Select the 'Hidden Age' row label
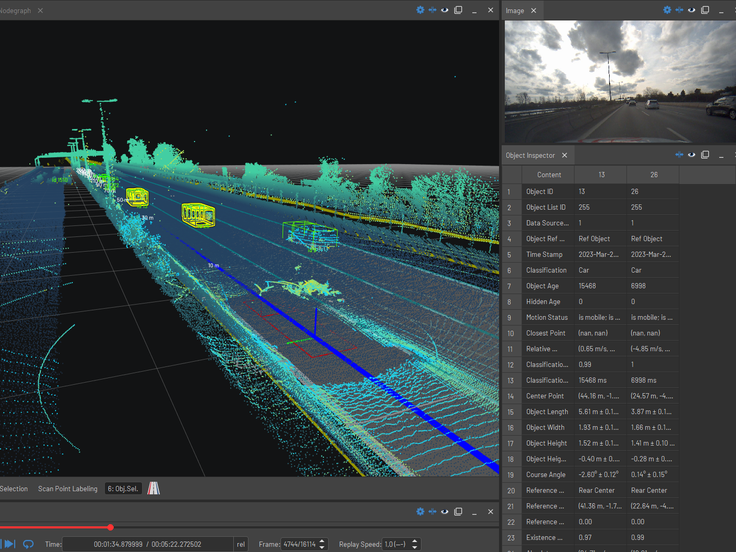736x552 pixels. click(543, 301)
